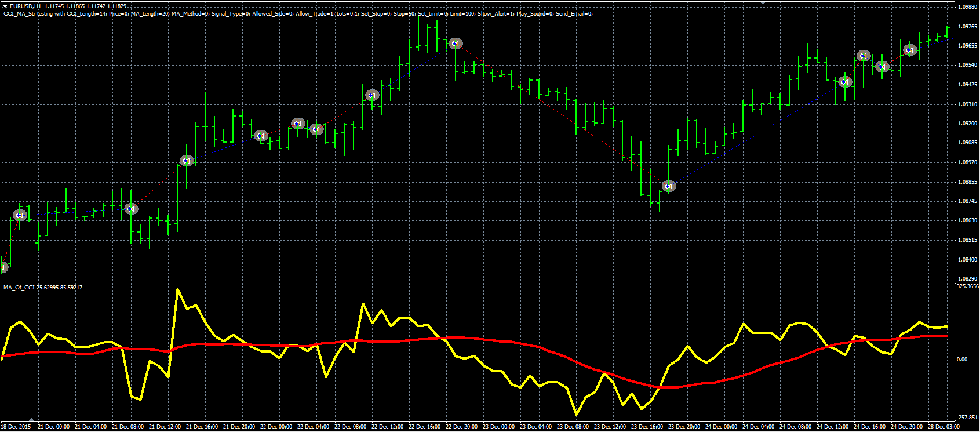Select the trade marker at far left near 1.0866
Viewport: 980px width, 432px height.
click(20, 215)
